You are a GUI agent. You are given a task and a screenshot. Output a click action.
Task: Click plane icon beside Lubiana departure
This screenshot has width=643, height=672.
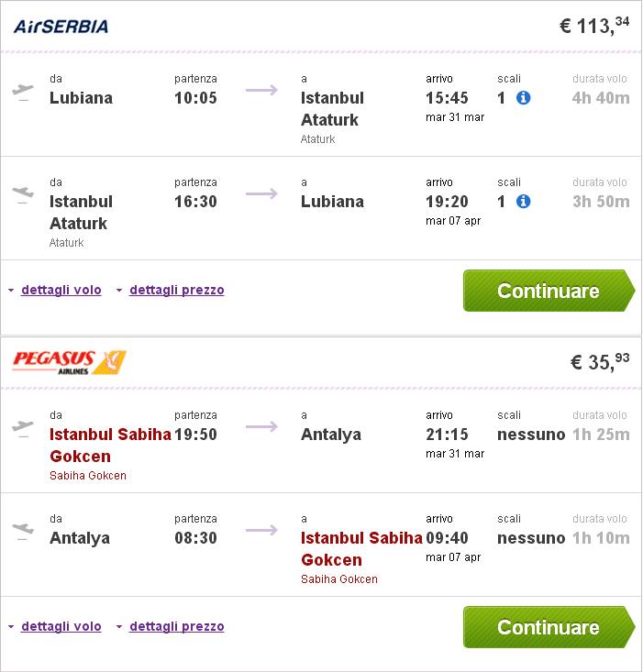[23, 90]
